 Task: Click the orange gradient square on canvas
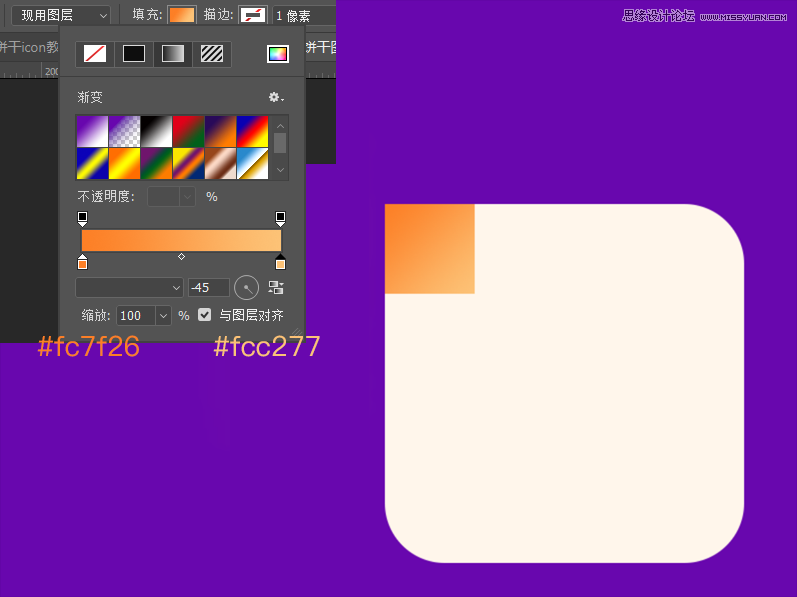pyautogui.click(x=430, y=249)
